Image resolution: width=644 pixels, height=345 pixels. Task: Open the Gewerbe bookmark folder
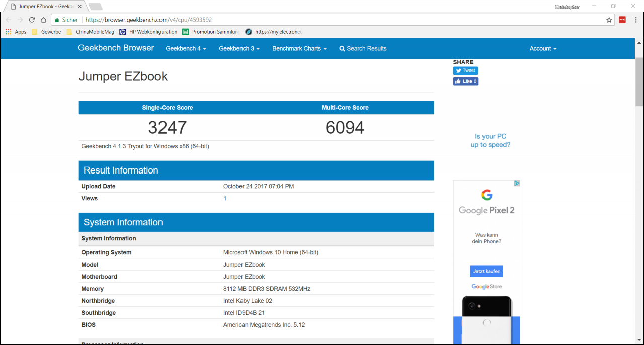tap(46, 32)
